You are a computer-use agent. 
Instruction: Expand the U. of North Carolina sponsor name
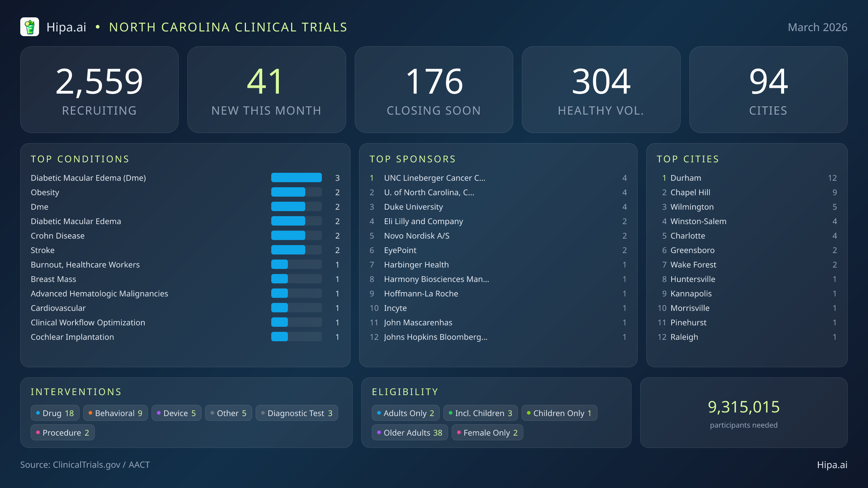[429, 192]
